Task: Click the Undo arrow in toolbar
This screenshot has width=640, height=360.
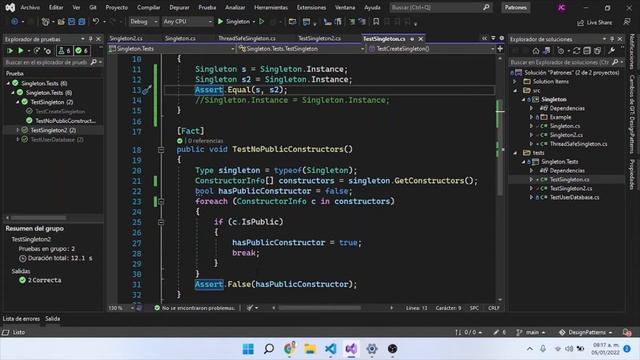Action: point(96,21)
